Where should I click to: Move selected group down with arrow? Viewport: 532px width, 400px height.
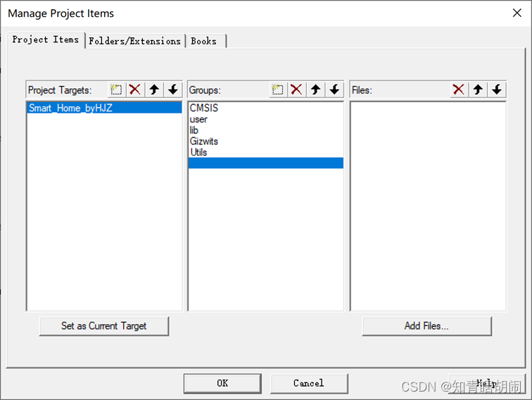tap(334, 89)
